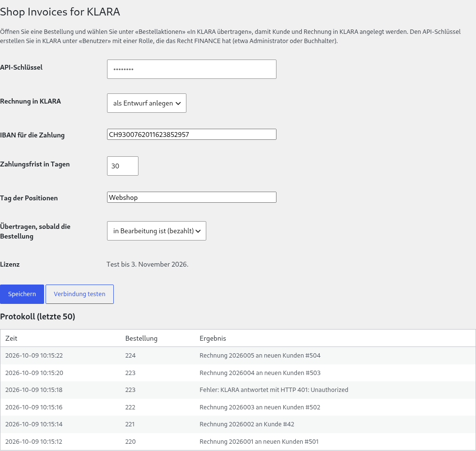Screen dimensions: 476x451
Task: Click timestamp 2026-10-09 10:15:20
Action: click(x=34, y=373)
